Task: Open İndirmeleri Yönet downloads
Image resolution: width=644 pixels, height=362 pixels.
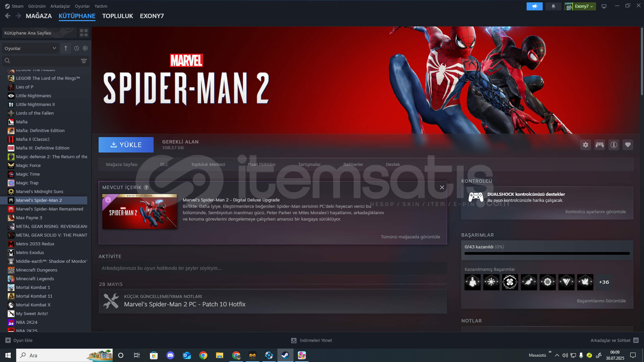Action: pyautogui.click(x=312, y=340)
